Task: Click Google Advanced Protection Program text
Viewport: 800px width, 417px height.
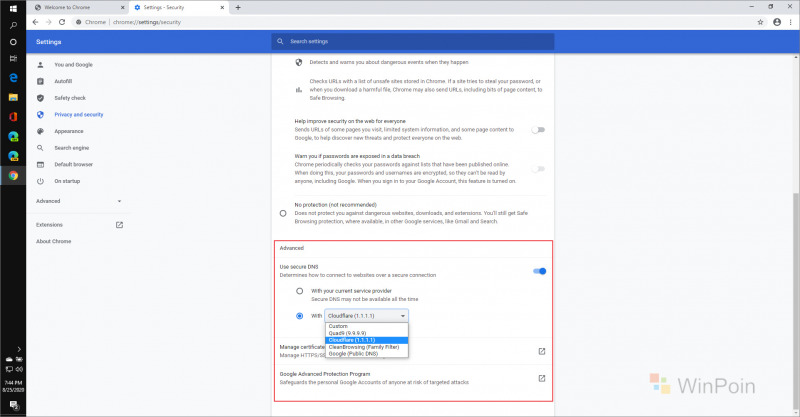Action: (324, 374)
